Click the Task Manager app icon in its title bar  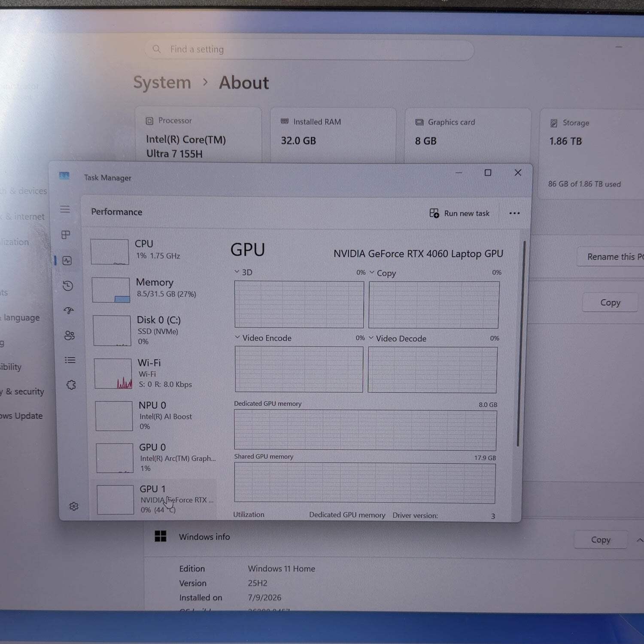(x=64, y=176)
